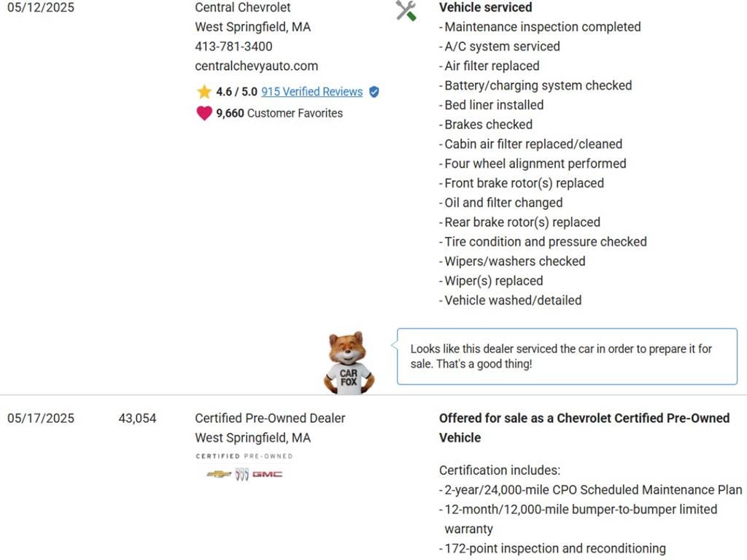Screen dimensions: 747x560
Task: Click the Car Fox mascot image
Action: pyautogui.click(x=349, y=363)
